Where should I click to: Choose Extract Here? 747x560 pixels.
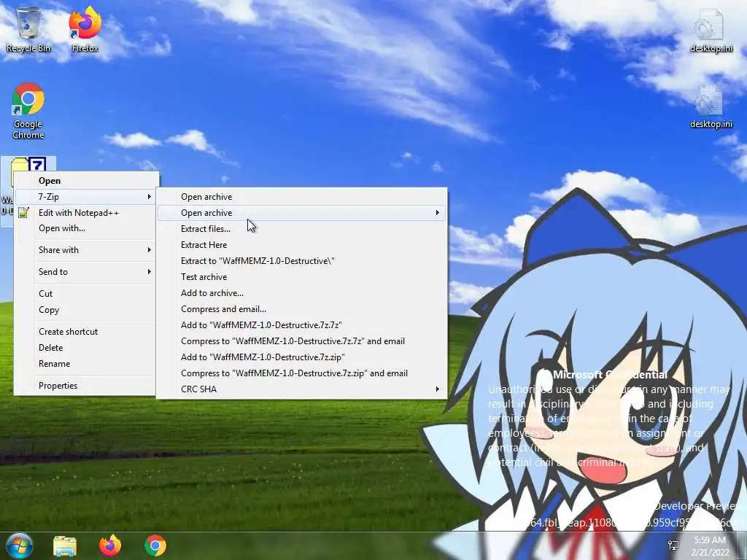pos(301,245)
